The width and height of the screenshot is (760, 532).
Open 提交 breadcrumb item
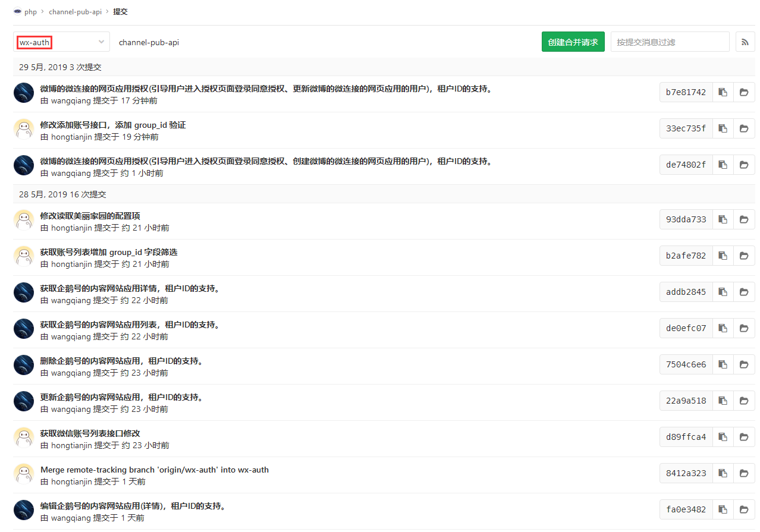click(120, 11)
